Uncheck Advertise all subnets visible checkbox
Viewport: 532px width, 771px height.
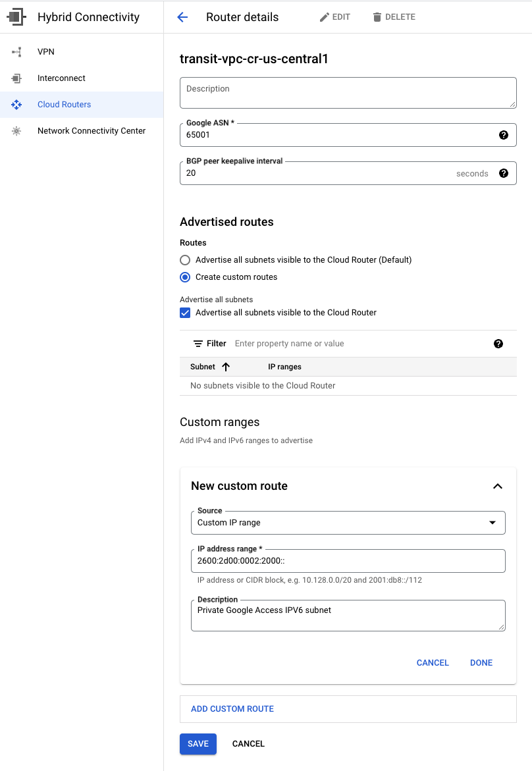click(x=185, y=313)
